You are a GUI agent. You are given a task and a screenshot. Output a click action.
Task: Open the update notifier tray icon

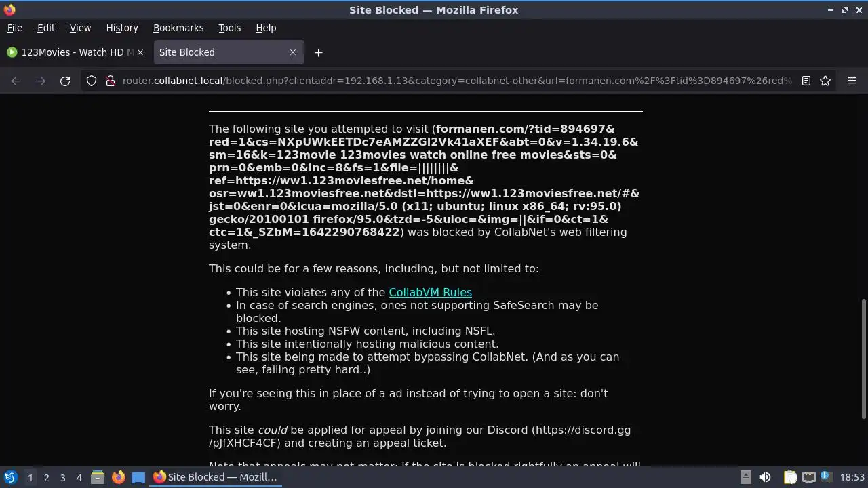coord(826,476)
